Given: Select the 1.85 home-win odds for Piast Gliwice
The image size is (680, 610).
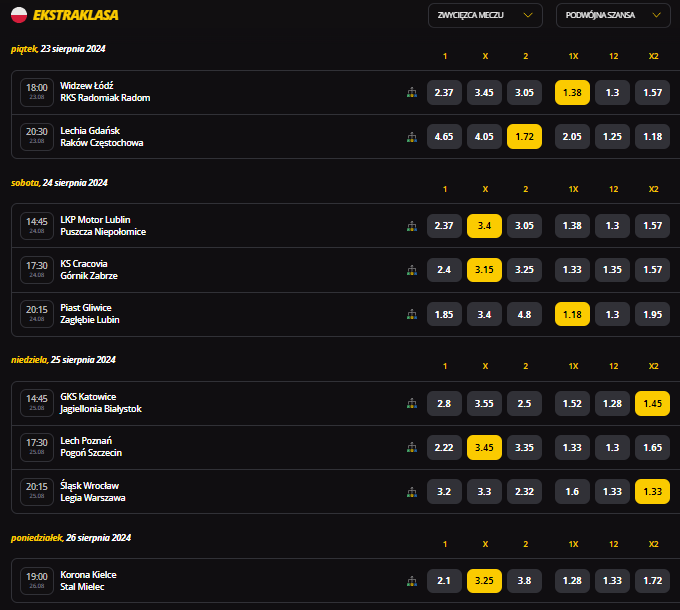Looking at the screenshot, I should click(444, 314).
